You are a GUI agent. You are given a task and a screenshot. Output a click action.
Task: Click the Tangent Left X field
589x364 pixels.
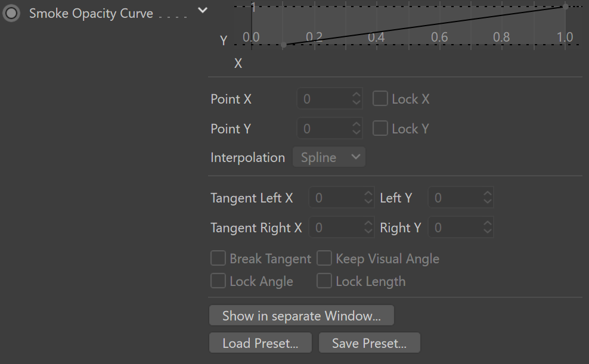337,197
